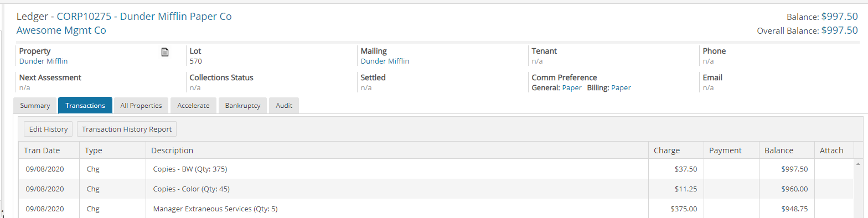Open the Awesome Mgmt Co link
This screenshot has height=218, width=868.
pos(61,30)
